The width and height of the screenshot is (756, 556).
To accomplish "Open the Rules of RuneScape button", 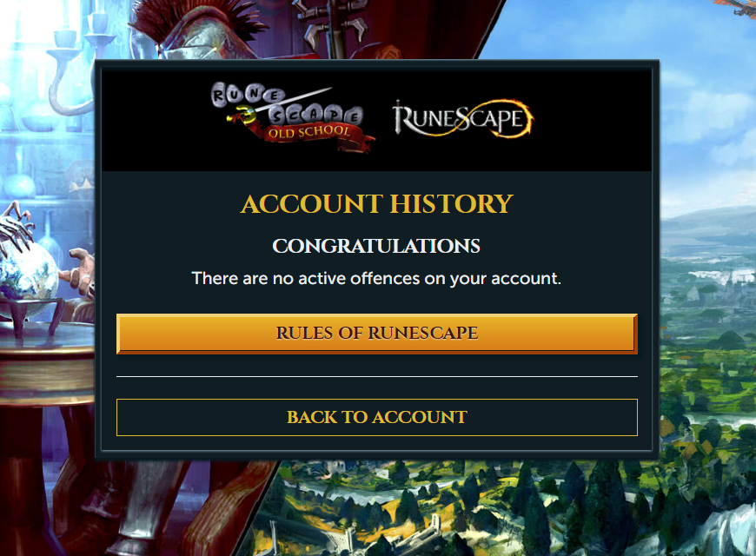I will pyautogui.click(x=377, y=334).
